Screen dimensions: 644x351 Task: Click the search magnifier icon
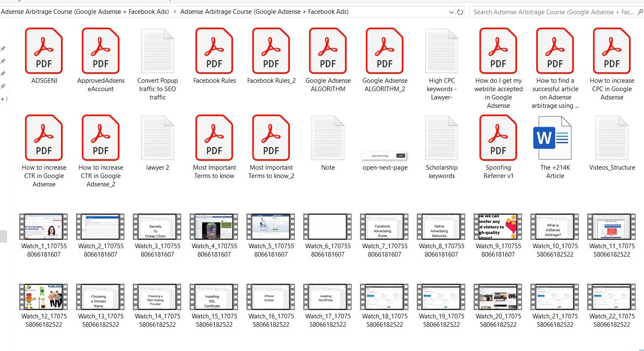tap(640, 12)
